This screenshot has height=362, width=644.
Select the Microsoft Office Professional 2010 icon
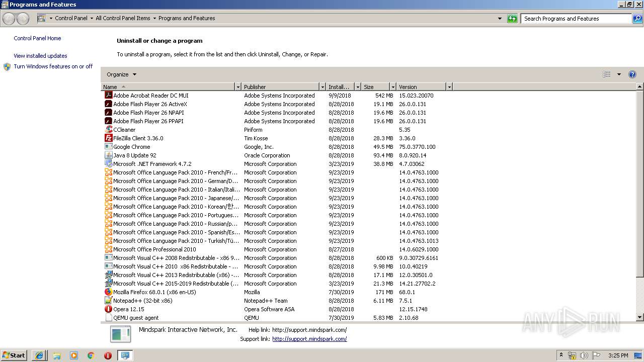108,249
